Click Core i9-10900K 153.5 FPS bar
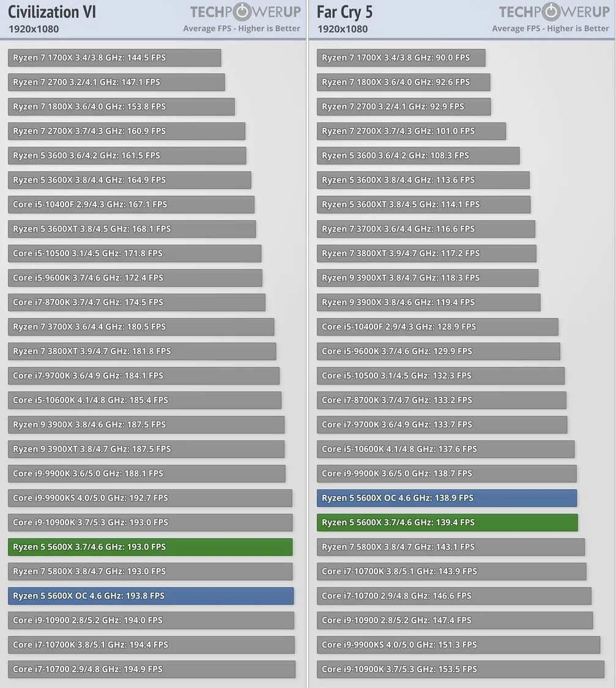The height and width of the screenshot is (688, 616). 460,669
